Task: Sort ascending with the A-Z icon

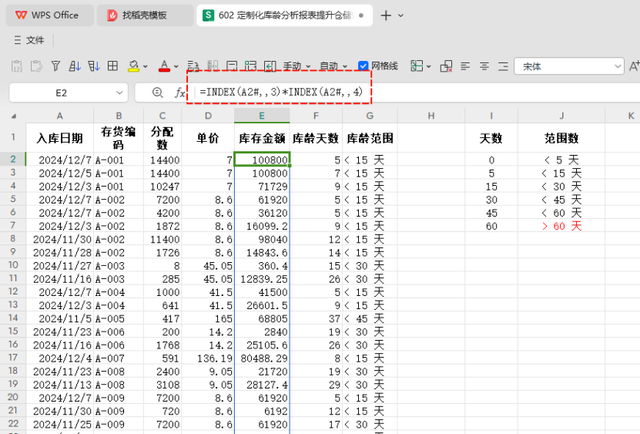Action: pos(75,66)
